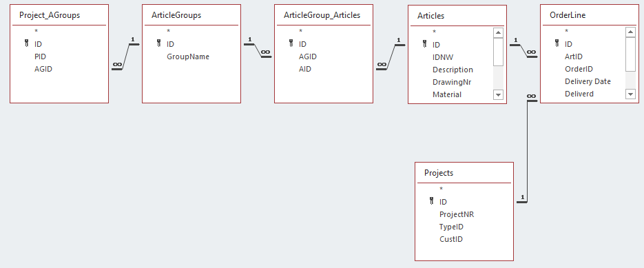Select the GroupName field in ArticleGroups
This screenshot has width=644, height=268.
188,56
